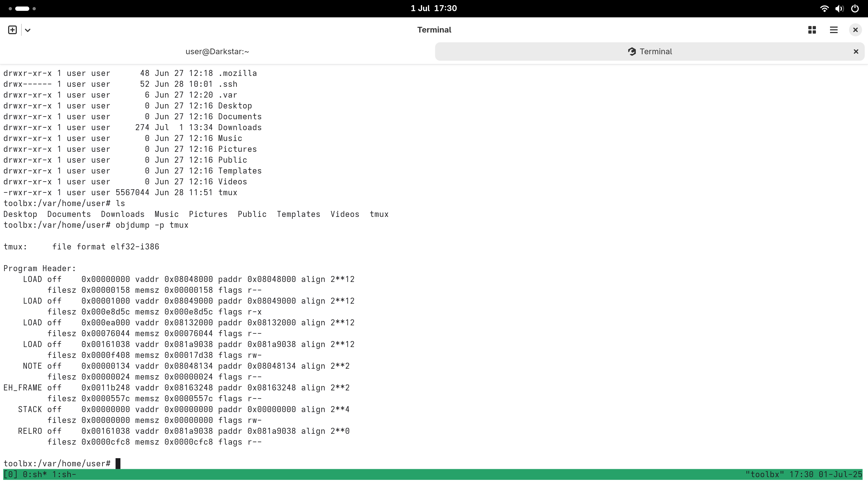Switch to the user@Darkstar:~ tab

click(217, 52)
